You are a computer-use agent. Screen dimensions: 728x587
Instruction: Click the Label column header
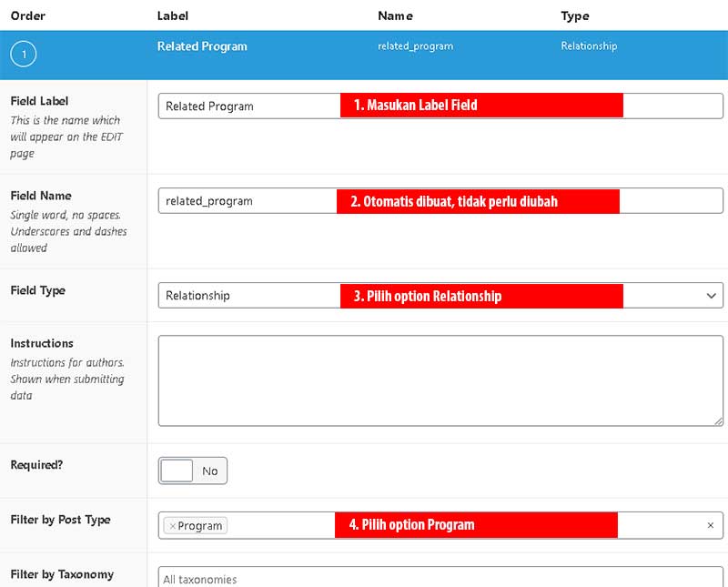(x=172, y=15)
